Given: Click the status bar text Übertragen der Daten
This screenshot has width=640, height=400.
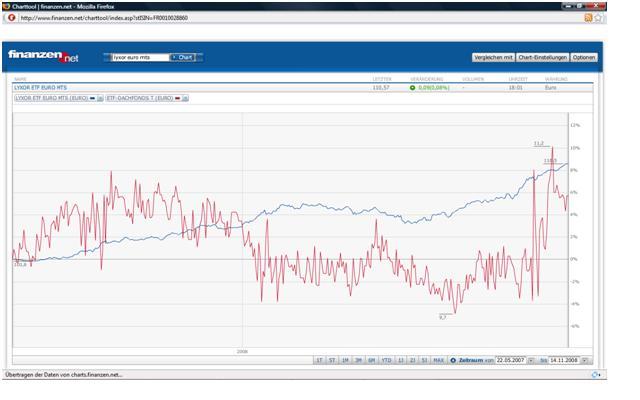Looking at the screenshot, I should [64, 375].
